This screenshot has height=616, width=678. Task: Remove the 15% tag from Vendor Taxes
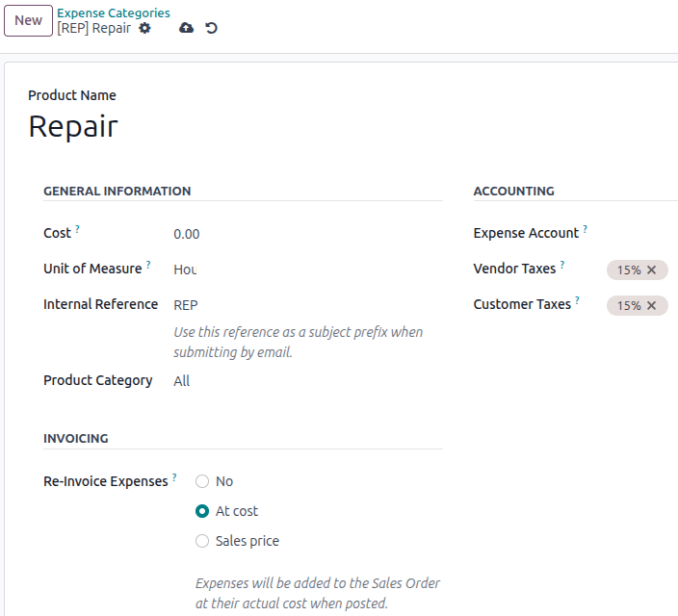pos(651,270)
